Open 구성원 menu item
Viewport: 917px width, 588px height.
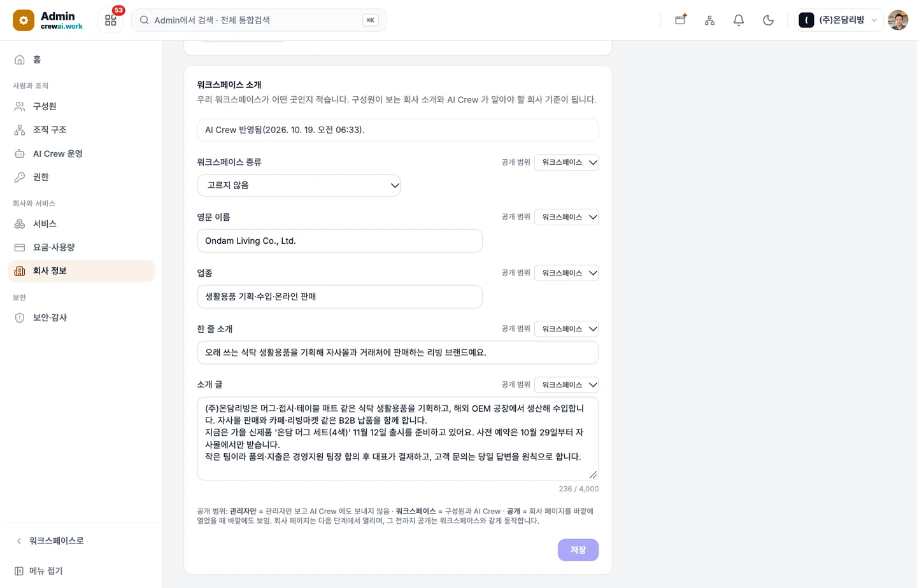81,106
